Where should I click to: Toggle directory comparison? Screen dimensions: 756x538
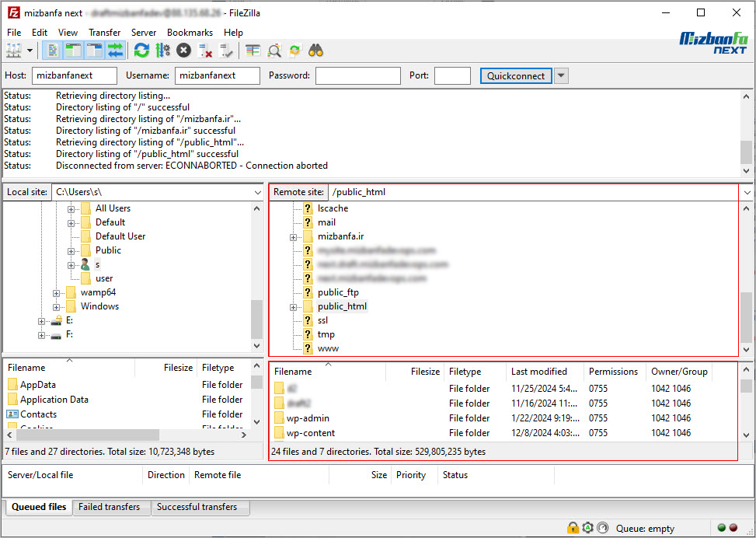(x=273, y=51)
